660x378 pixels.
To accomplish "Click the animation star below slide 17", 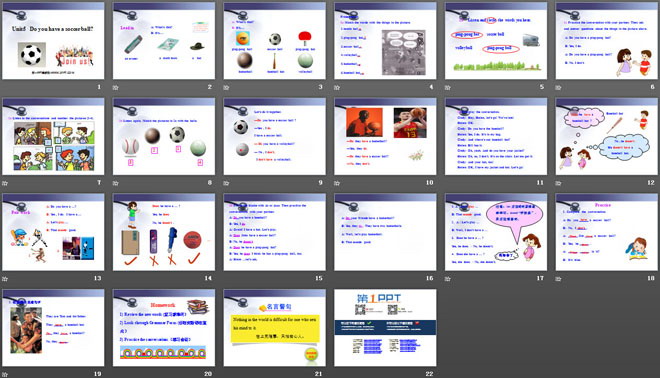I will (x=448, y=279).
